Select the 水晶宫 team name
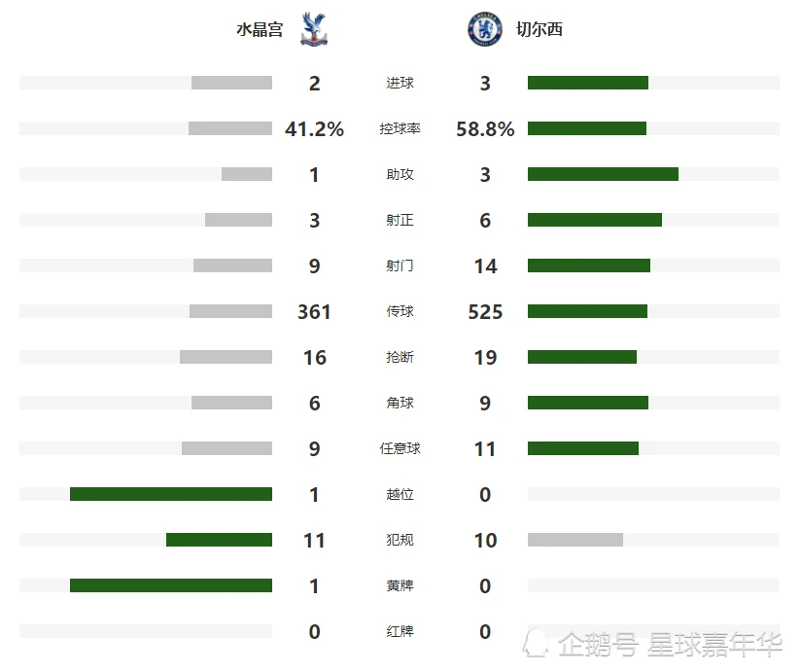 click(x=260, y=29)
